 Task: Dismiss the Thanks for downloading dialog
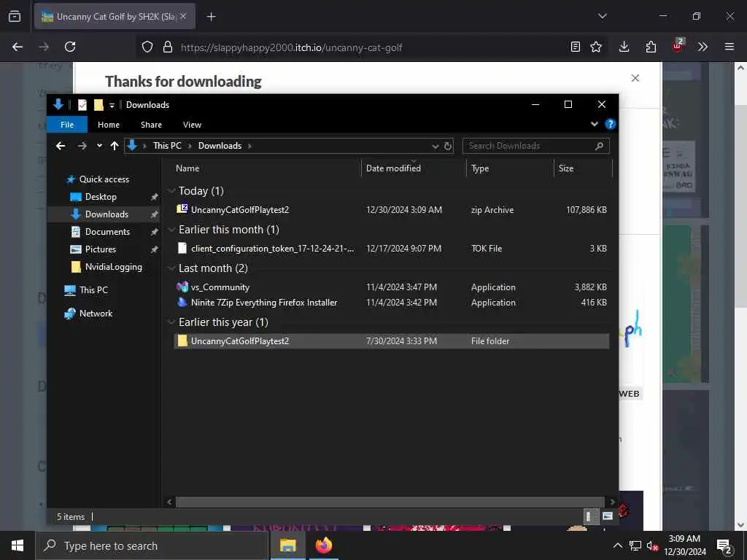click(x=635, y=78)
